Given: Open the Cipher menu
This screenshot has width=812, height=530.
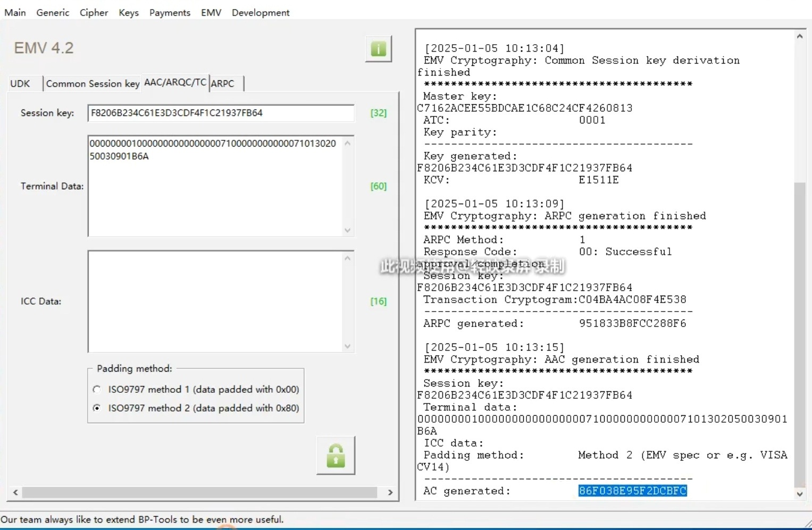Looking at the screenshot, I should click(x=94, y=12).
